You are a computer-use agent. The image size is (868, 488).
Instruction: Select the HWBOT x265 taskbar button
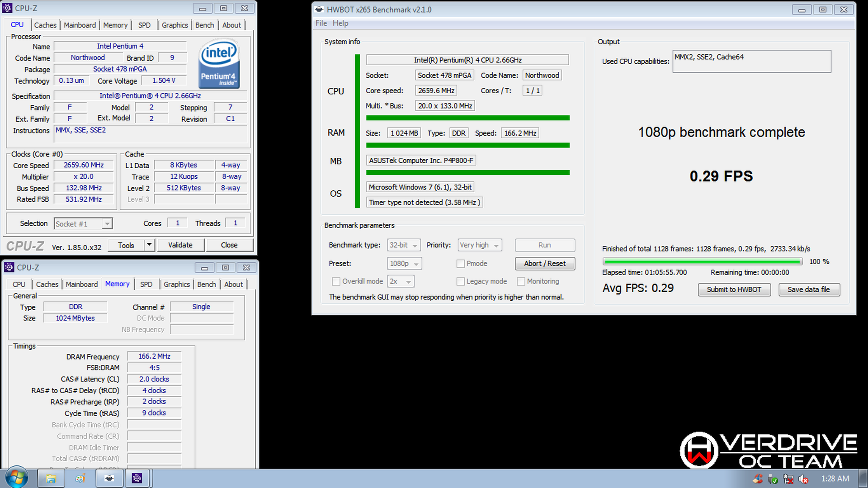(109, 478)
